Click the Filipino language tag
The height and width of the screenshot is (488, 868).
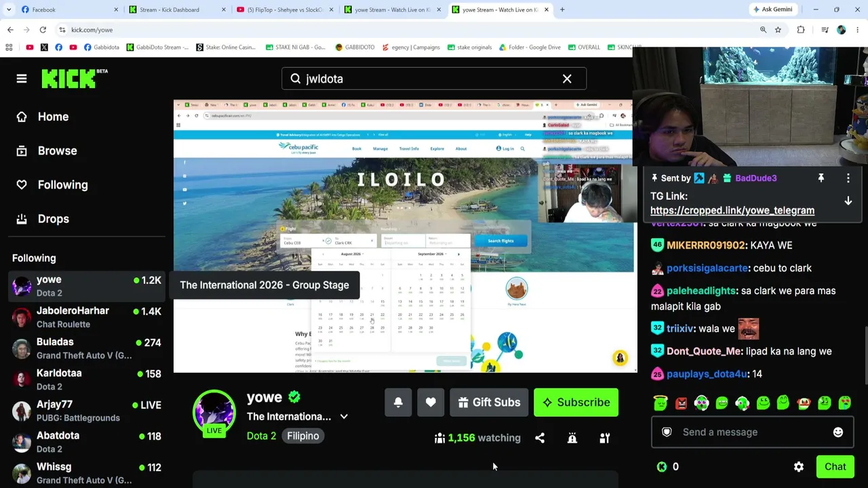(x=302, y=436)
